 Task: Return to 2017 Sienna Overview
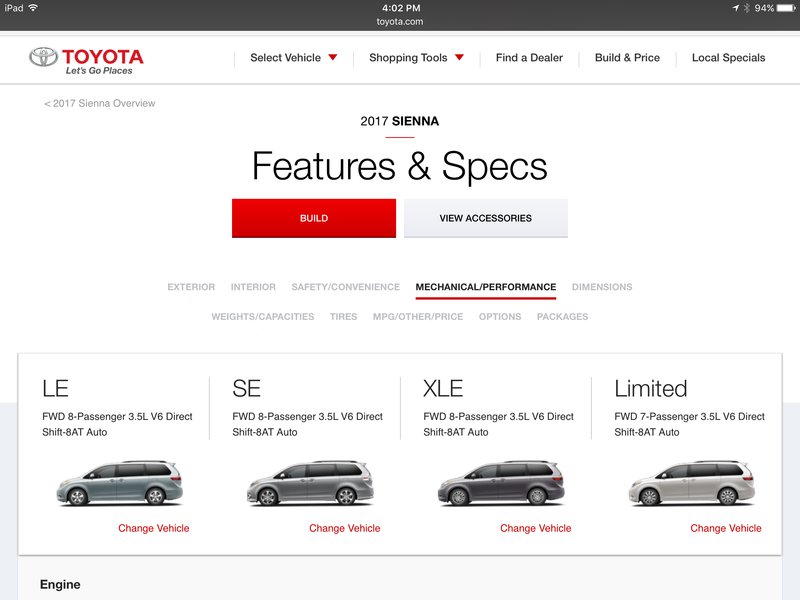click(99, 103)
